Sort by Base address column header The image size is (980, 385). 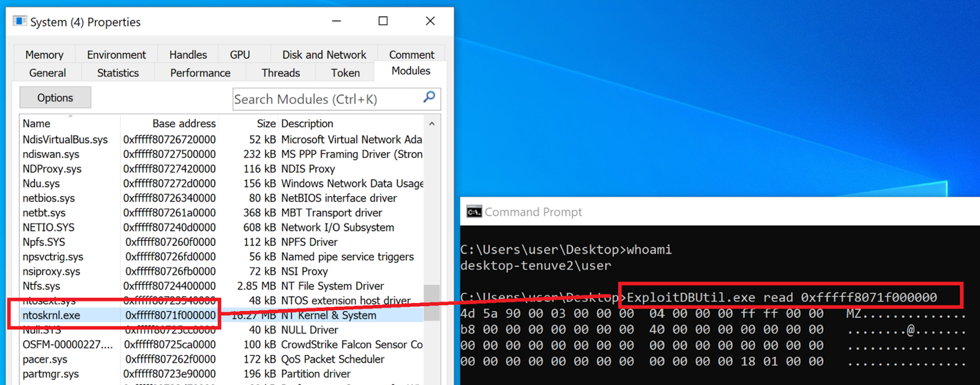pyautogui.click(x=184, y=124)
